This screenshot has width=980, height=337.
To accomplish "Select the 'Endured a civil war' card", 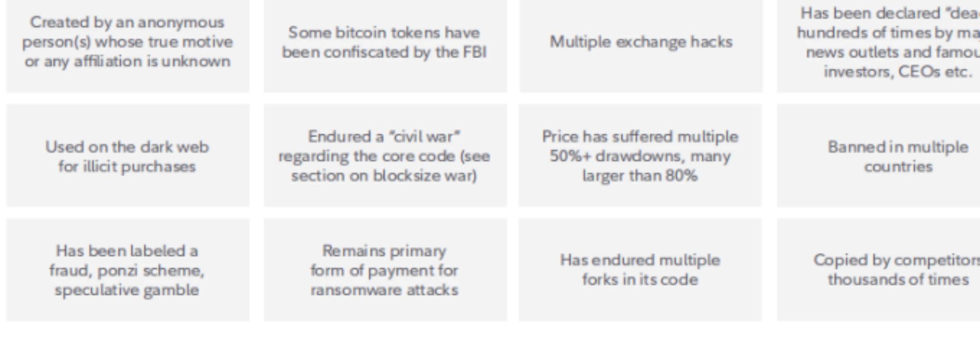I will [x=384, y=156].
